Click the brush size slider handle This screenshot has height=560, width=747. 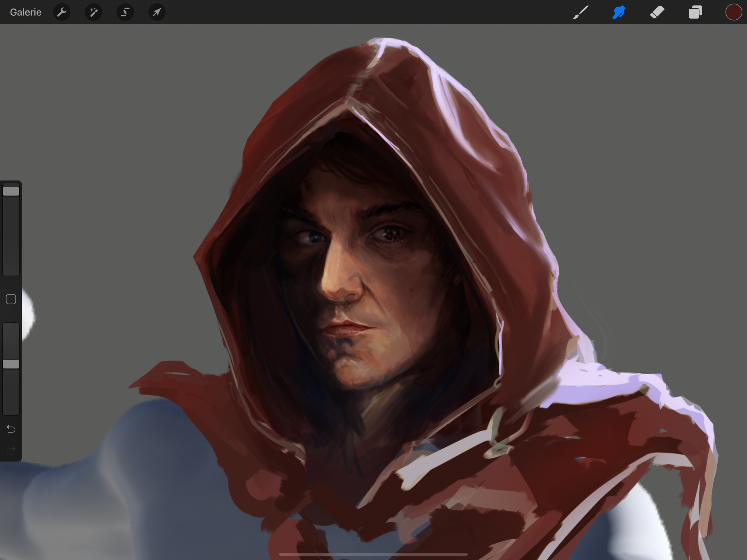[x=11, y=192]
